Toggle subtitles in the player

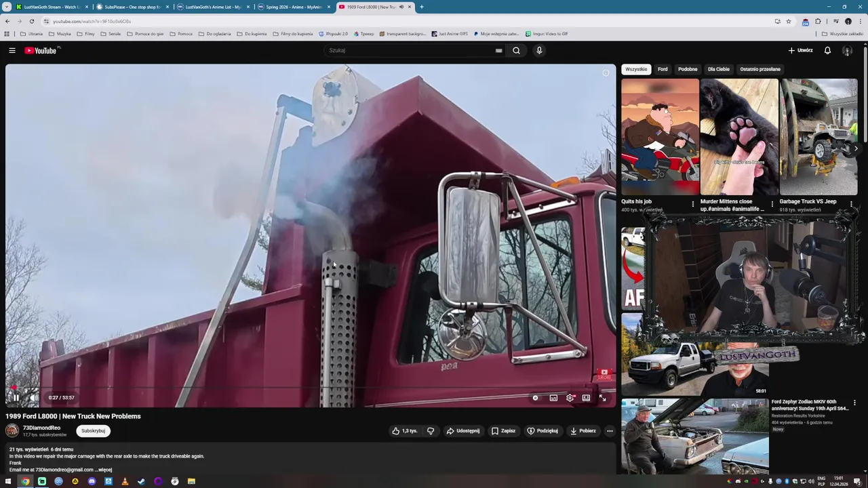click(x=553, y=398)
